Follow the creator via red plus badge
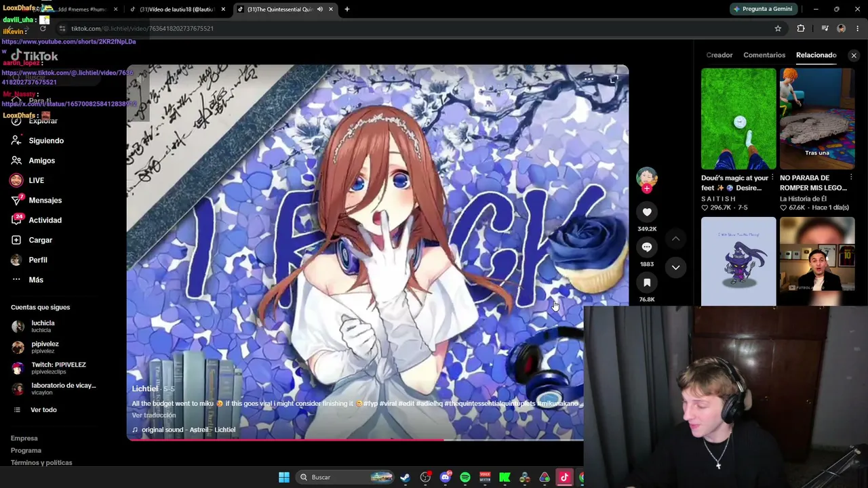 pyautogui.click(x=647, y=189)
